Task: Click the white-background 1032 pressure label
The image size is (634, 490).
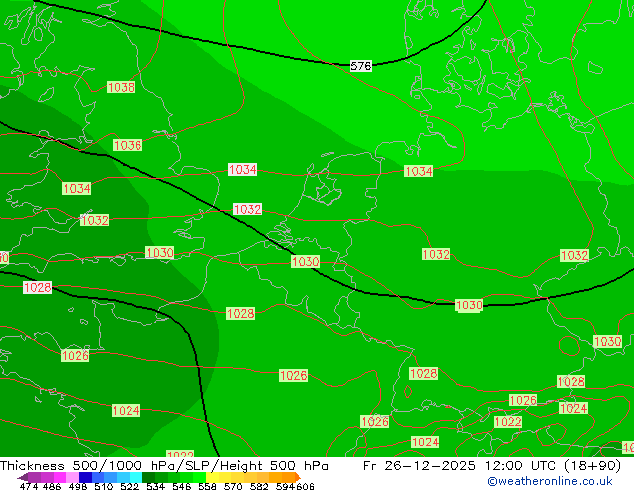Action: tap(247, 209)
